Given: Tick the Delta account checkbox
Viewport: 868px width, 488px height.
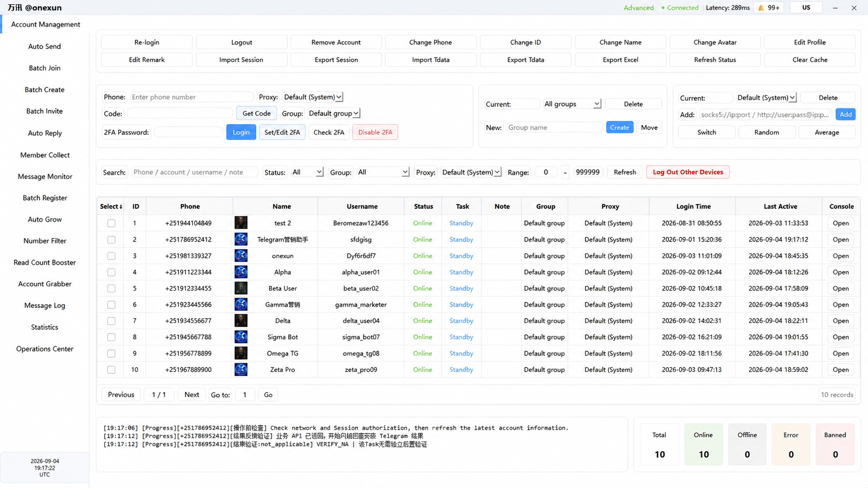Looking at the screenshot, I should pyautogui.click(x=111, y=321).
